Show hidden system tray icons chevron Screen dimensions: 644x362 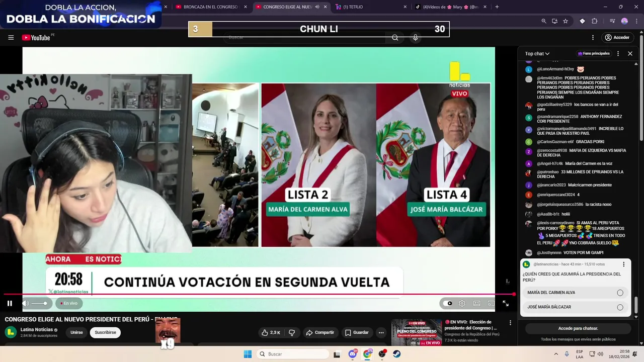[x=556, y=354]
